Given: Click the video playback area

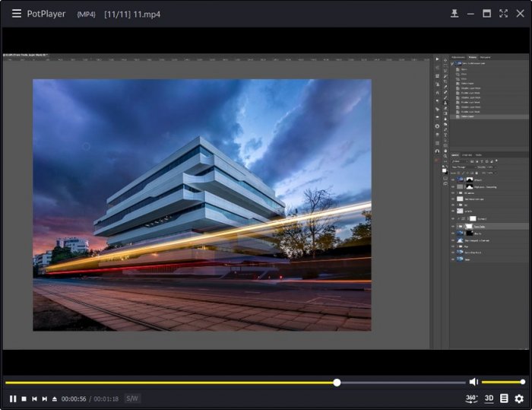Looking at the screenshot, I should (266, 202).
